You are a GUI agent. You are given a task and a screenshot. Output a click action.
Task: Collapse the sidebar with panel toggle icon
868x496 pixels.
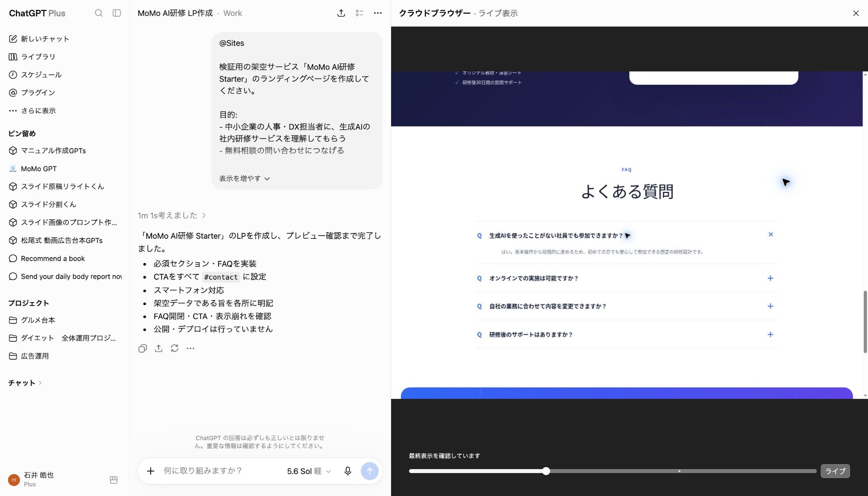[x=117, y=13]
